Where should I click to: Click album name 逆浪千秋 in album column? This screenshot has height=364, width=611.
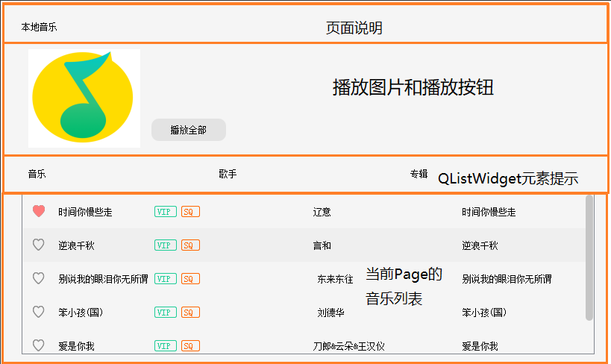480,245
